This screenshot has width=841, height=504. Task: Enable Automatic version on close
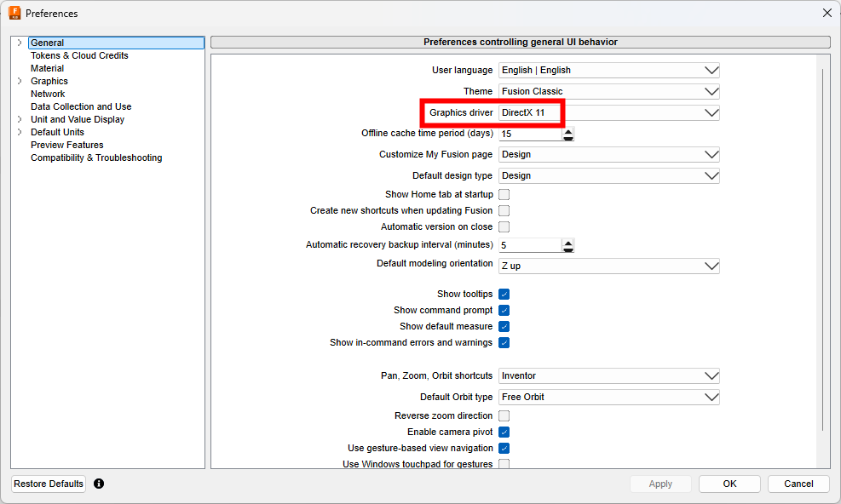click(x=504, y=226)
